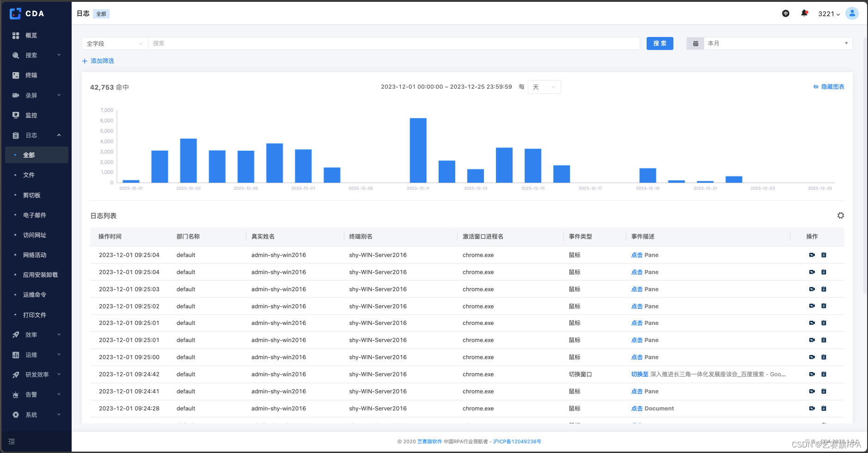Play screen recording for 09:24:42 row
The width and height of the screenshot is (868, 453).
pos(812,374)
